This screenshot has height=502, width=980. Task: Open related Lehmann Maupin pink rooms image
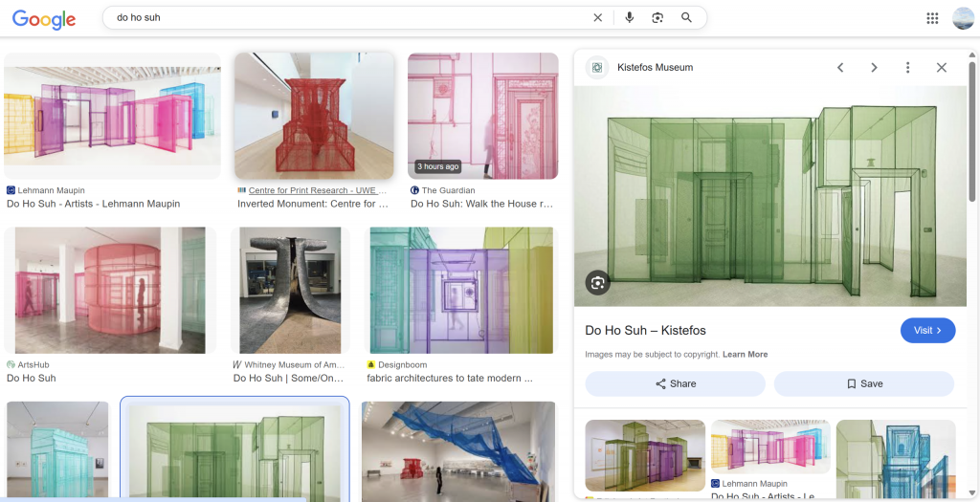tap(770, 447)
